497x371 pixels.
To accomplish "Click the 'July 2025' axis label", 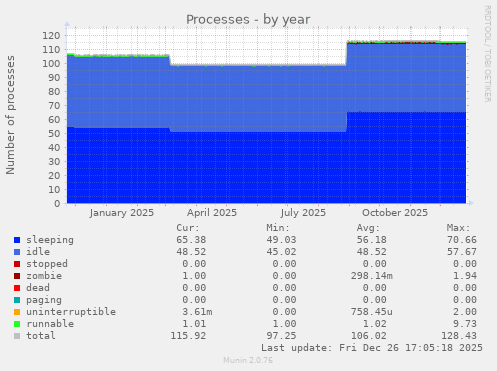I will (x=303, y=213).
